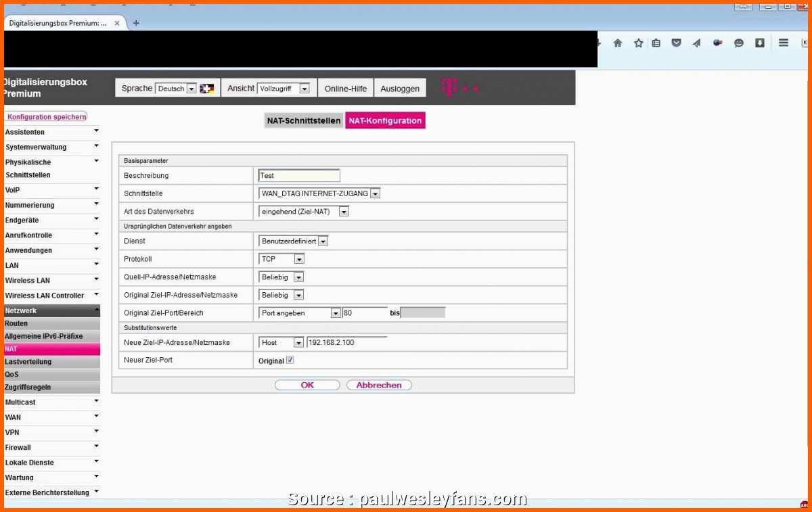The image size is (812, 512).
Task: Switch to the NAT-Schnittstellen tab
Action: click(x=304, y=121)
